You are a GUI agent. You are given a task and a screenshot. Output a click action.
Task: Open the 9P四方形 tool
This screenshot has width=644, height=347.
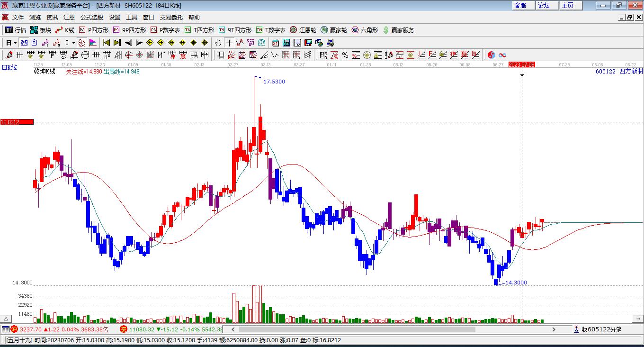[129, 30]
